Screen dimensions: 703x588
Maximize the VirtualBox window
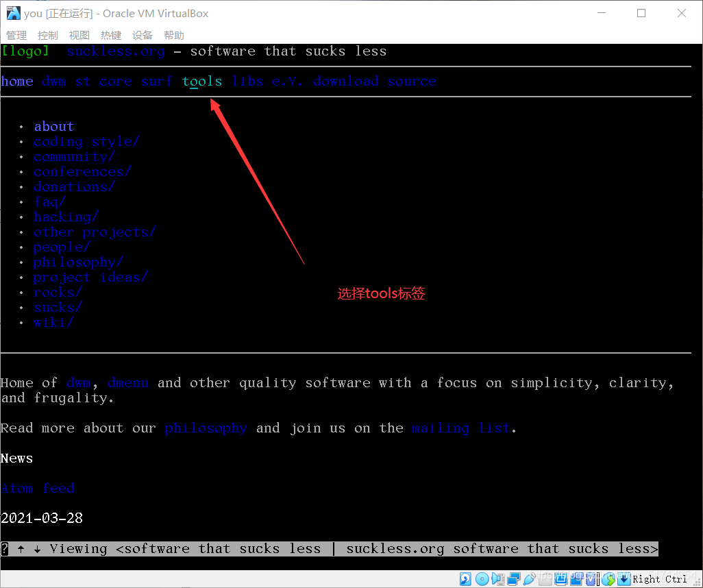(641, 13)
